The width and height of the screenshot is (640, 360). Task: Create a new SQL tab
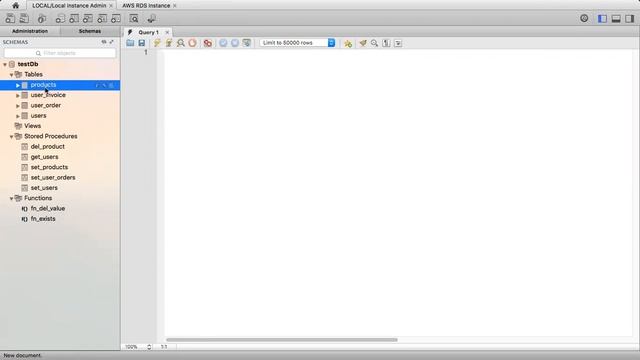tap(10, 18)
